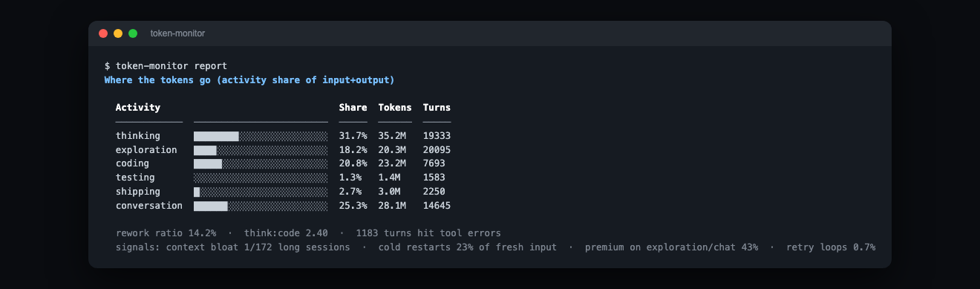Click the 'think:code 2.40' stat
Image resolution: width=980 pixels, height=289 pixels.
(x=286, y=233)
